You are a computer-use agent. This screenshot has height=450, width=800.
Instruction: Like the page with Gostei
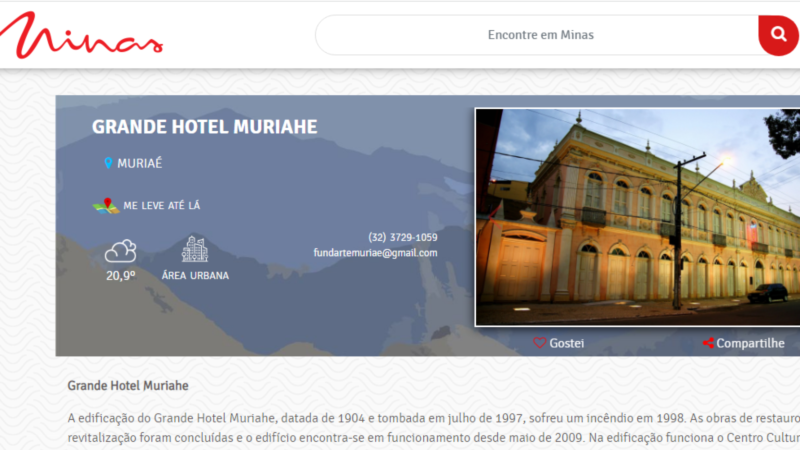559,343
